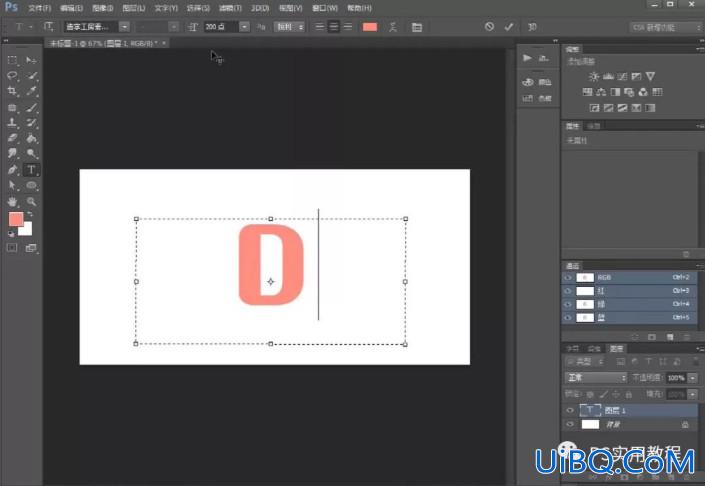This screenshot has width=705, height=486.
Task: Align text right
Action: (348, 27)
